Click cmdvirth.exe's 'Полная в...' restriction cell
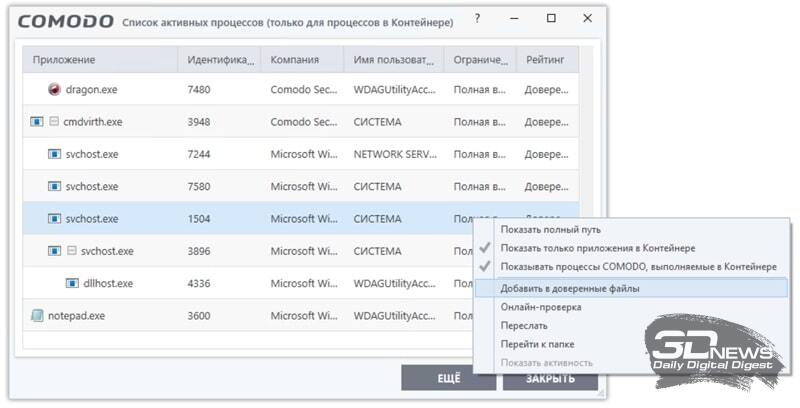The height and width of the screenshot is (408, 800). click(480, 122)
